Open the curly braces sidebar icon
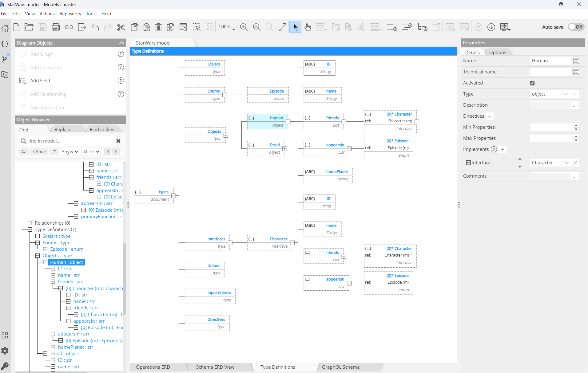This screenshot has height=373, width=588. [5, 44]
